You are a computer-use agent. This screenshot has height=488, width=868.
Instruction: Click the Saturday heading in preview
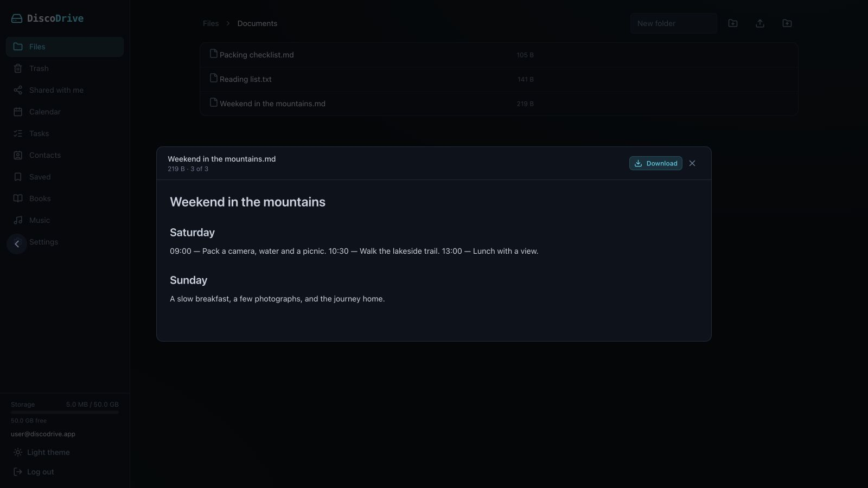(x=192, y=233)
